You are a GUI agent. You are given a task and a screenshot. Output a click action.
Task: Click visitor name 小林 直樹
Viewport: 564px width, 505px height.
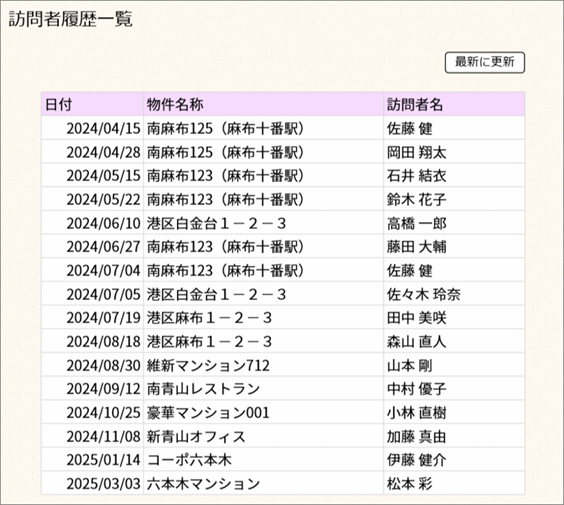pyautogui.click(x=417, y=413)
